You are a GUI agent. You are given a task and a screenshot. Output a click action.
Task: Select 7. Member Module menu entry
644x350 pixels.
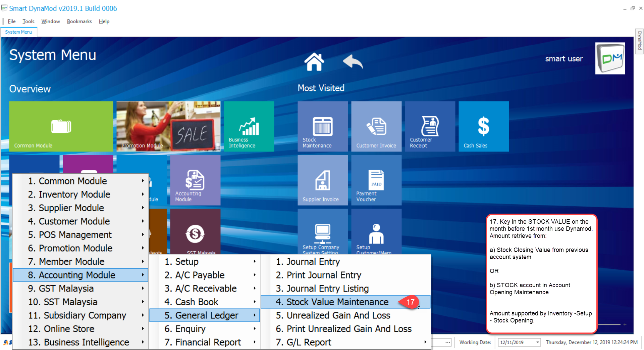80,261
